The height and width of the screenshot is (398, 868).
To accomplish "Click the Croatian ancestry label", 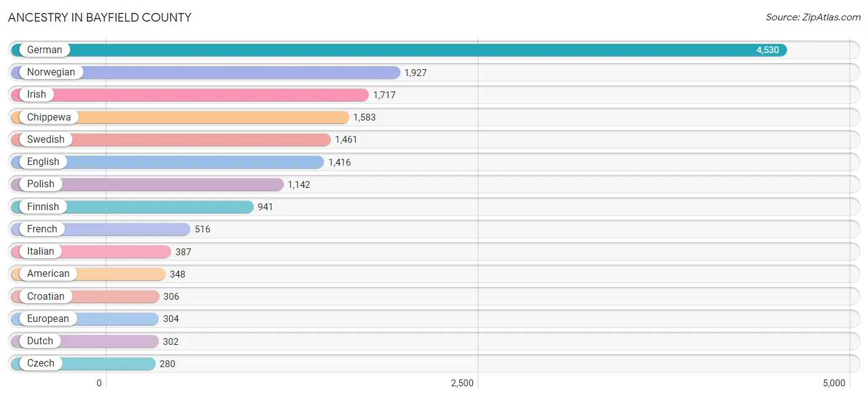I will (46, 297).
